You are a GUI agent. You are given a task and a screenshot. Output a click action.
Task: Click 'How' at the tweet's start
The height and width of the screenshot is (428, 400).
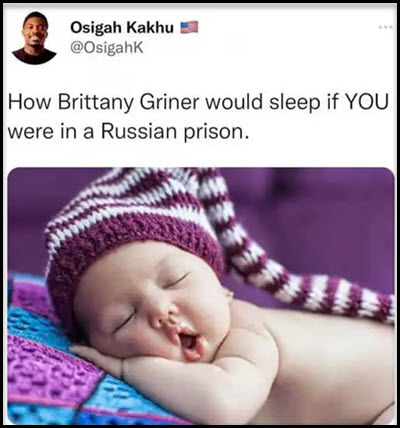(29, 102)
